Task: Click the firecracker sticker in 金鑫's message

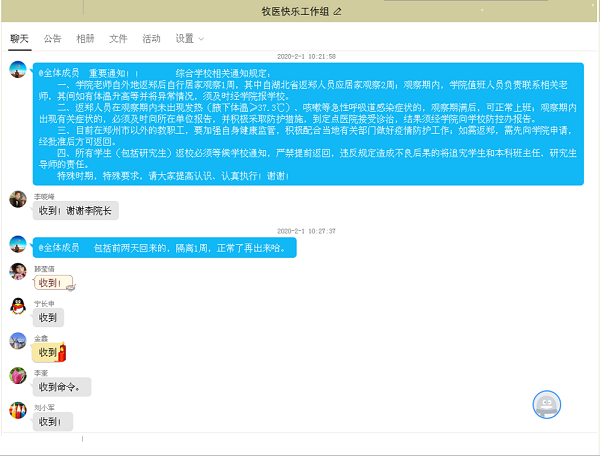Action: (63, 352)
